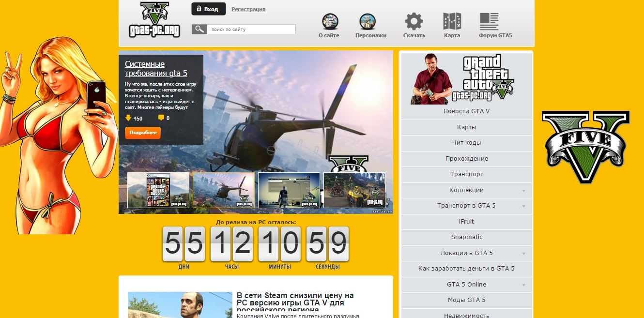The width and height of the screenshot is (644, 318).
Task: Click the Steam news article thumbnail image
Action: (180, 305)
